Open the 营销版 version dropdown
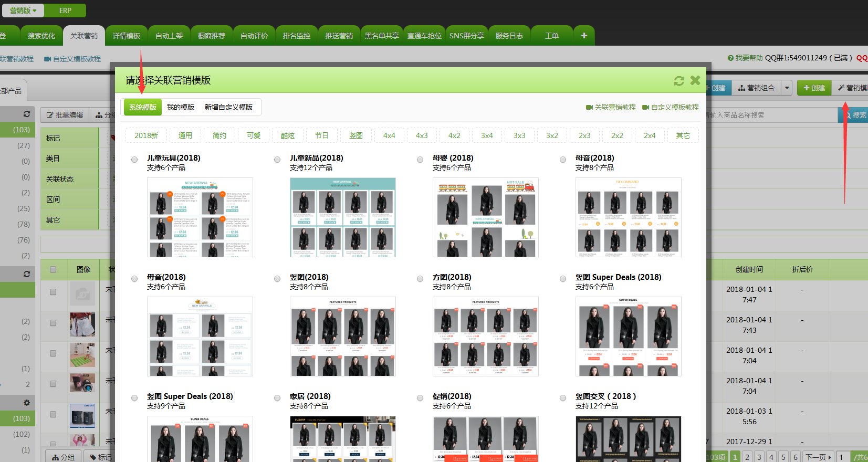Viewport: 868px width, 462px height. (x=23, y=10)
